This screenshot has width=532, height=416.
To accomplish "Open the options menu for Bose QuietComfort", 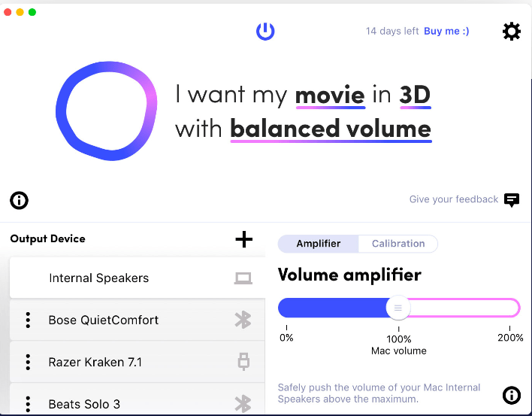I will 28,320.
